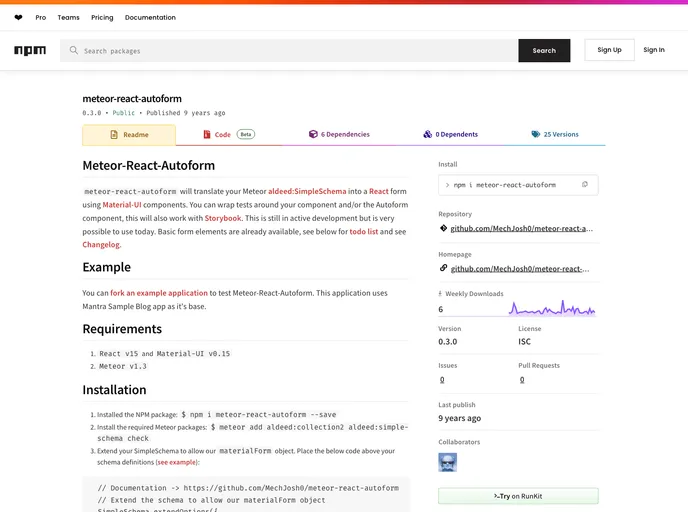
Task: Click the Installation heading
Action: coord(115,390)
